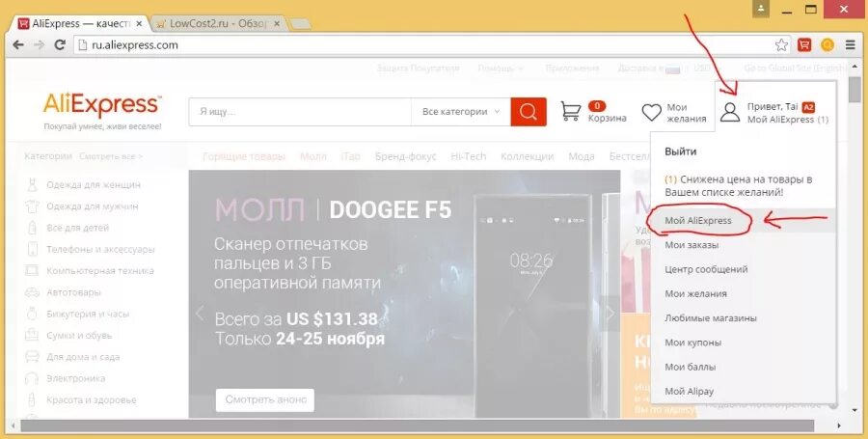
Task: Open Hi-Tech navigation link
Action: [469, 156]
